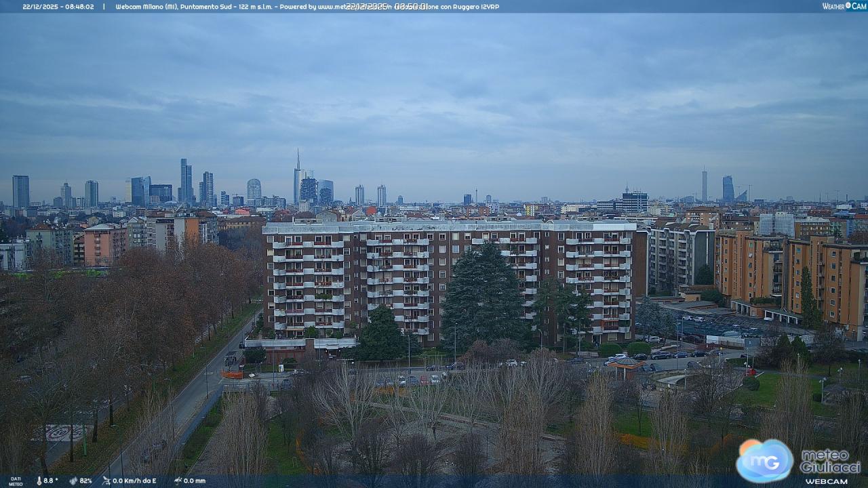Click the 0.0 mm rainfall value
Viewport: 868px width, 488px height.
click(x=195, y=481)
